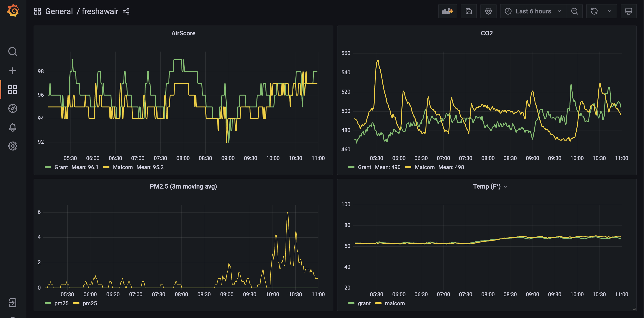
Task: Toggle Malcom series in CO2 legend
Action: pos(424,167)
